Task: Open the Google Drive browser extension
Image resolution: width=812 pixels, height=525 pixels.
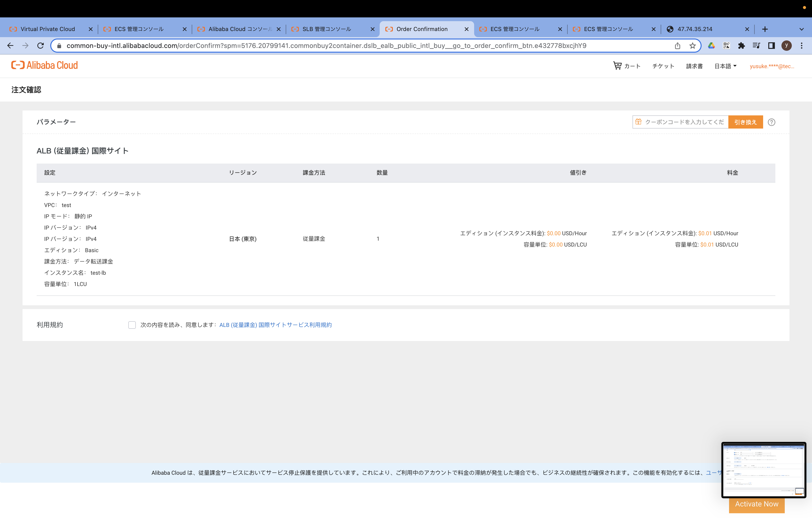Action: (x=711, y=45)
